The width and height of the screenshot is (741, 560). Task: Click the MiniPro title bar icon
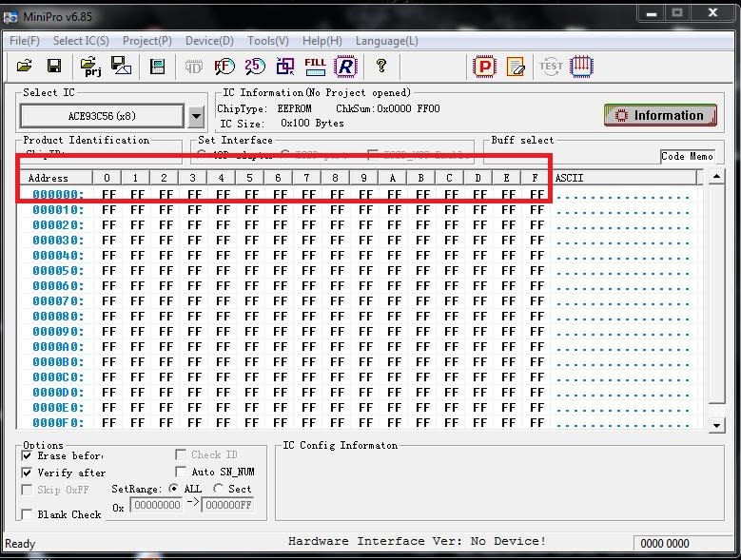click(11, 17)
